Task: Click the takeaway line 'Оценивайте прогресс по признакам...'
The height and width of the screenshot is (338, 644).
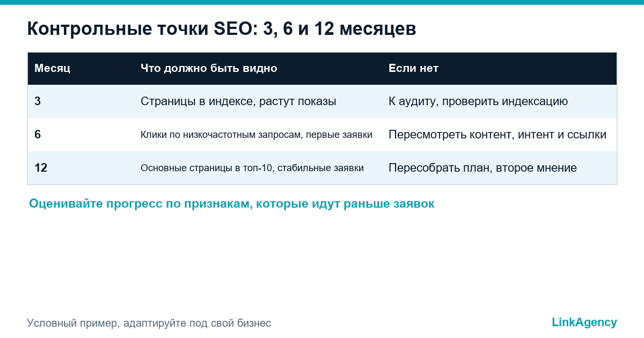Action: coord(231,204)
